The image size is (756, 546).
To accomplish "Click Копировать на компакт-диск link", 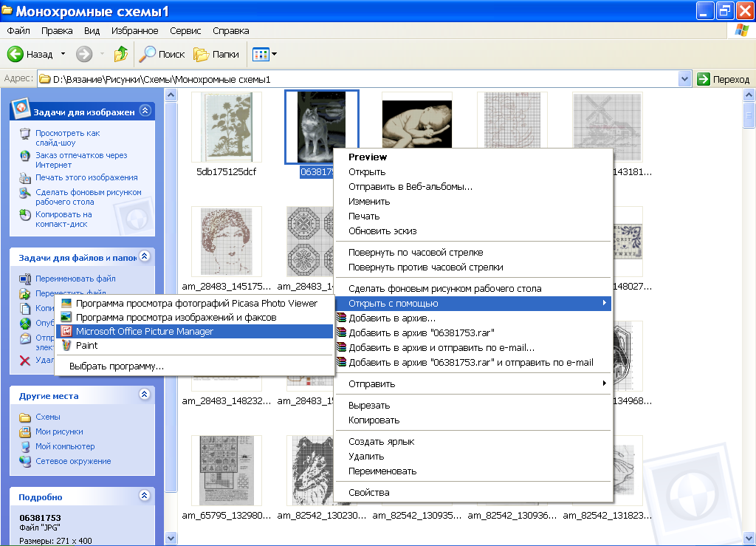I will click(x=63, y=219).
